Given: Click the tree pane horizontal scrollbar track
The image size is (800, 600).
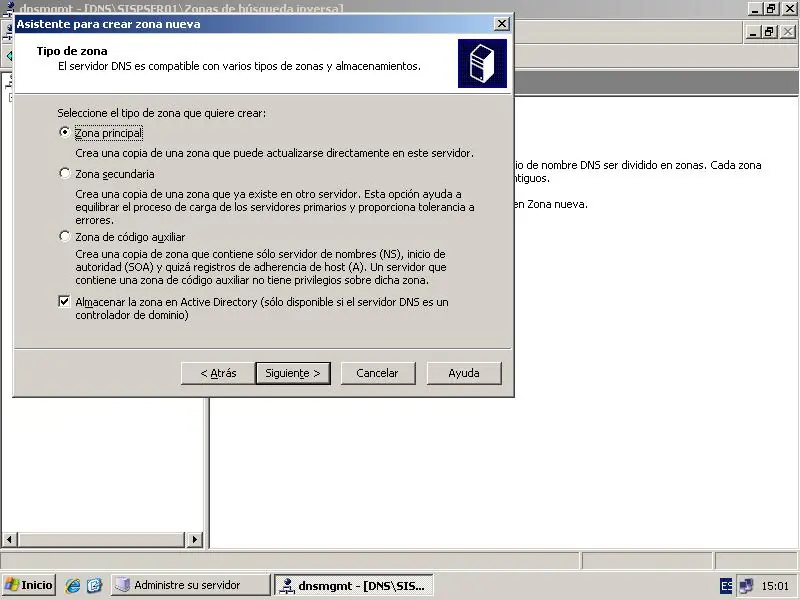Looking at the screenshot, I should pos(101,539).
